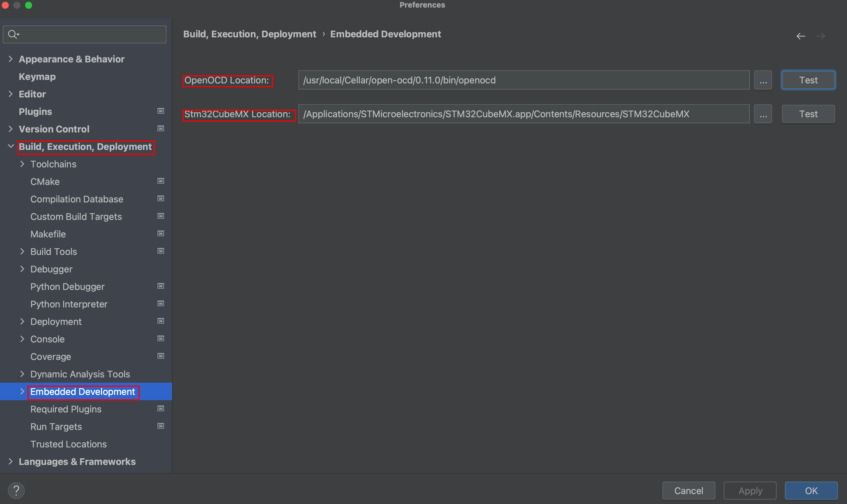Expand the Toolchains tree node
847x504 pixels.
pos(22,164)
